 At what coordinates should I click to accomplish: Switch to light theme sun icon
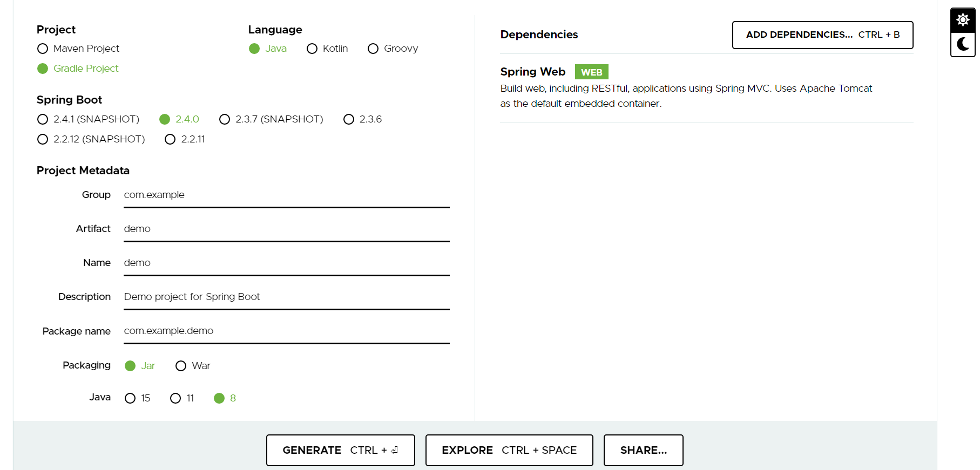click(x=963, y=21)
